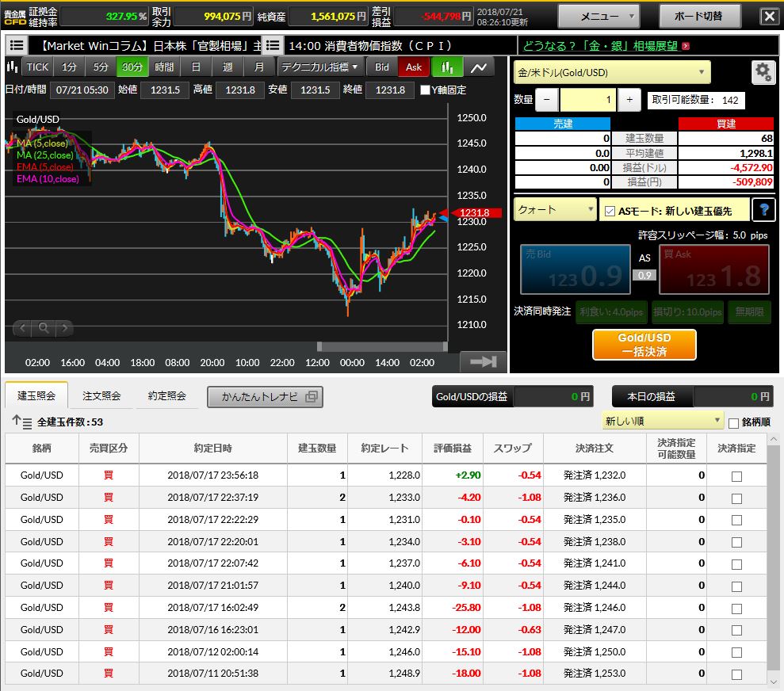Click the 評価損益 column header
This screenshot has width=784, height=691.
tap(453, 449)
